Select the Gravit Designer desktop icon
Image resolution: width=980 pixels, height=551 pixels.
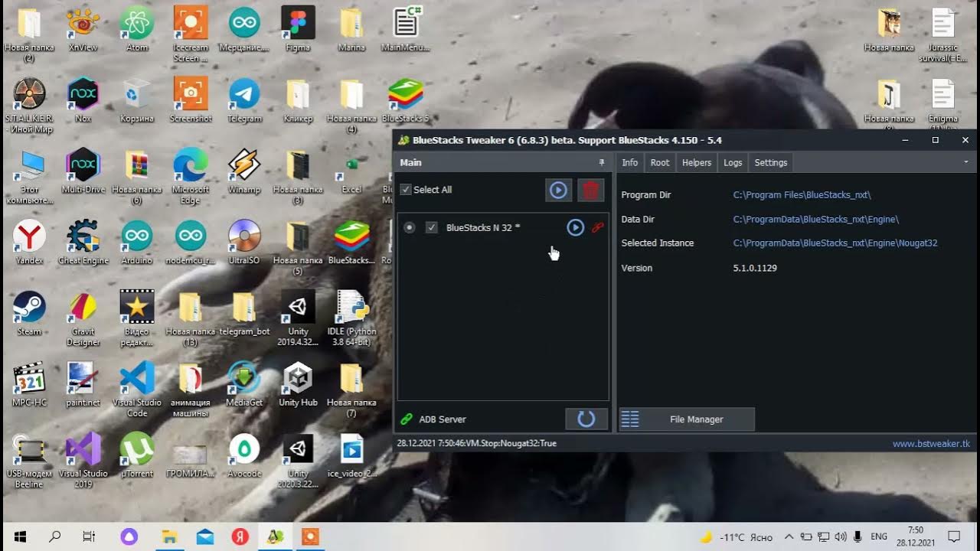(x=83, y=318)
